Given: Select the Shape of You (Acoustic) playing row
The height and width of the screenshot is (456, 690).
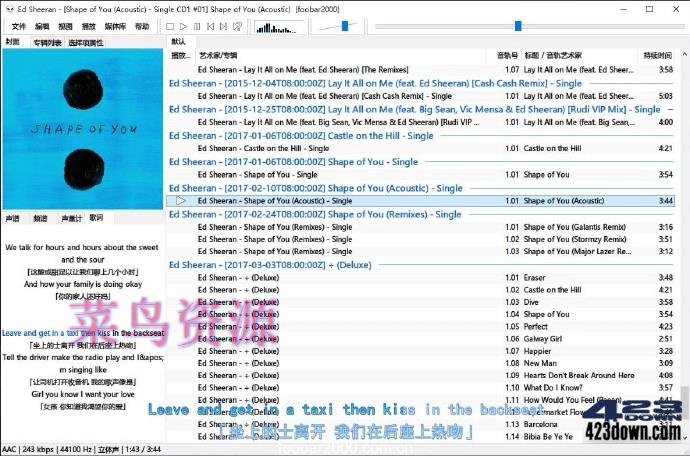Looking at the screenshot, I should coord(422,201).
